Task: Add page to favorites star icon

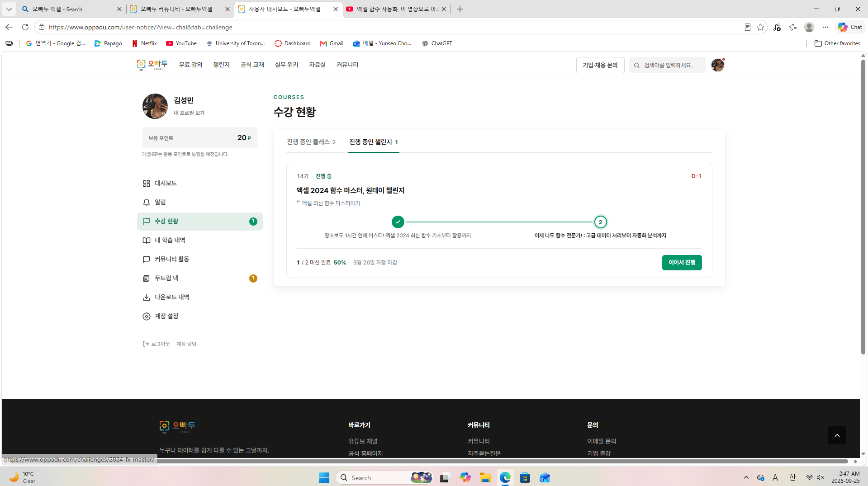Action: [760, 27]
